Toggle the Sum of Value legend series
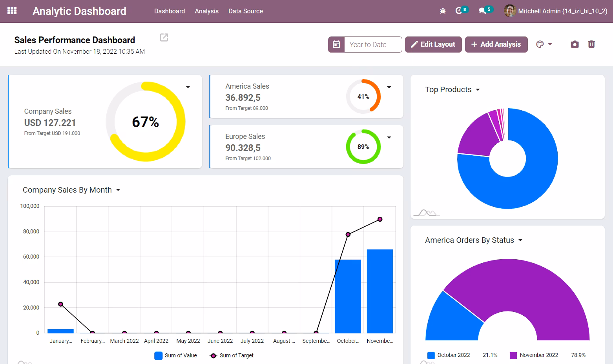The height and width of the screenshot is (364, 613). [x=176, y=355]
